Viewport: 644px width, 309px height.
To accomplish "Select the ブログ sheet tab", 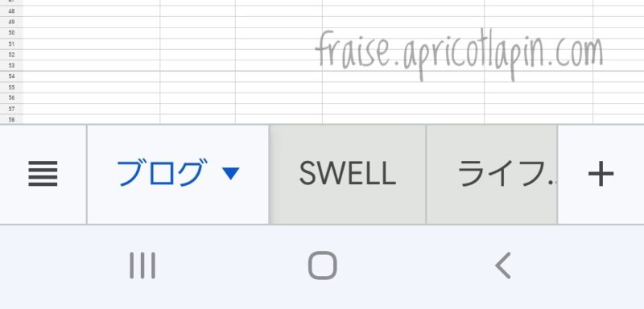I will (178, 175).
